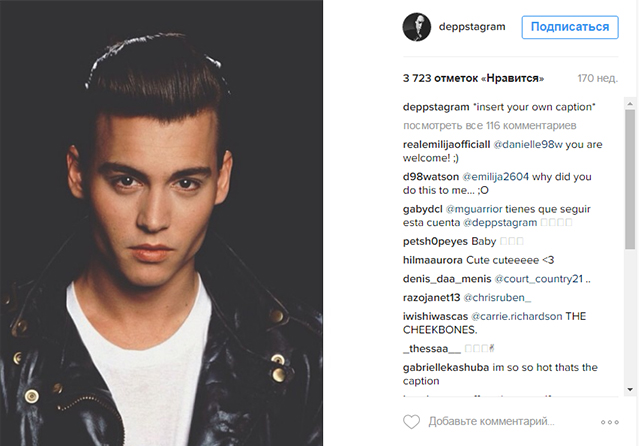Open d98watson commenter profile

tap(431, 177)
